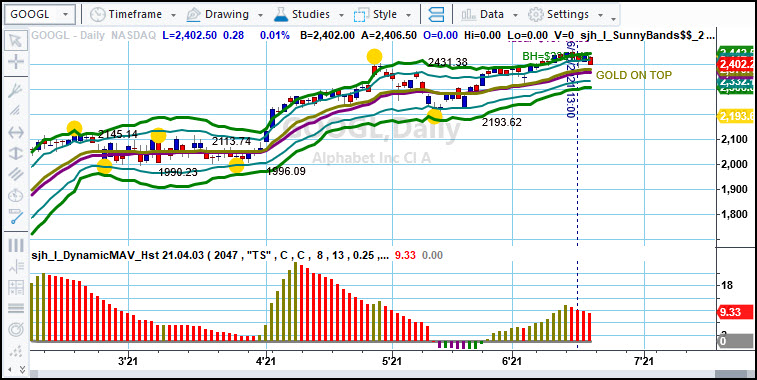757x380 pixels.
Task: Click the red 9.33 histogram value label
Action: pos(736,312)
